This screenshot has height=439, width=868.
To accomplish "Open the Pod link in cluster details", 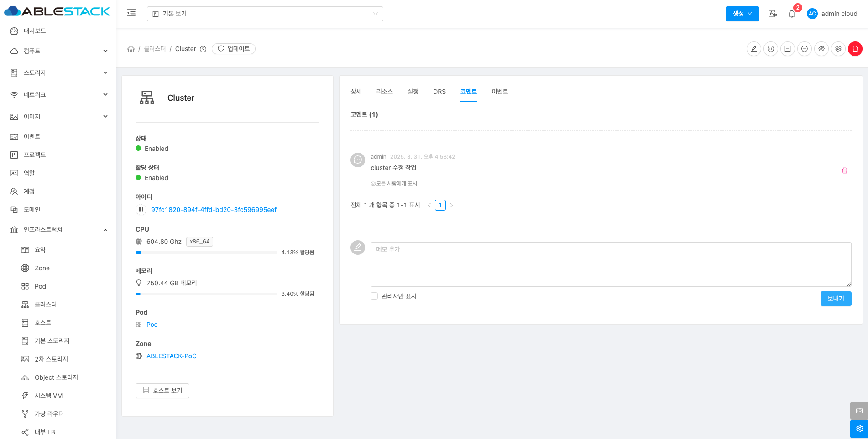I will pyautogui.click(x=152, y=325).
